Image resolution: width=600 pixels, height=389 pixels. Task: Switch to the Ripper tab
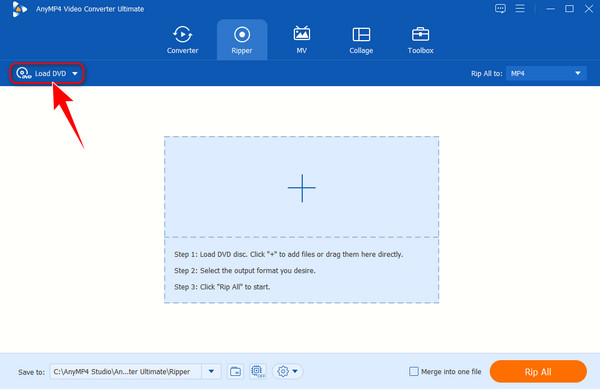point(242,40)
